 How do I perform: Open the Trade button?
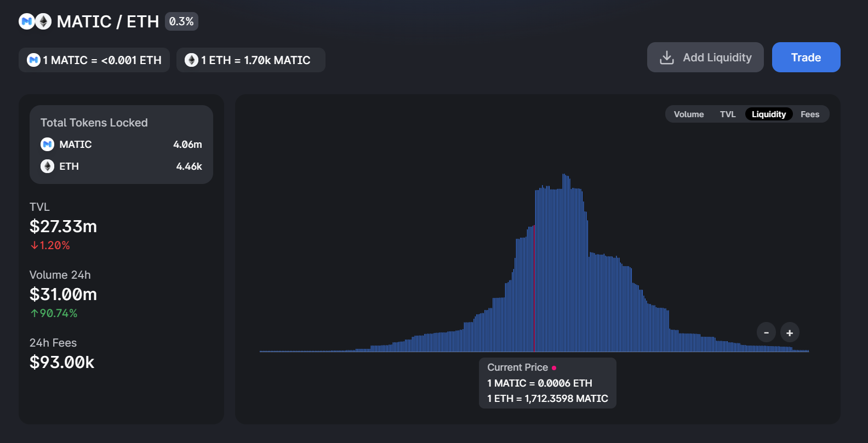(806, 57)
